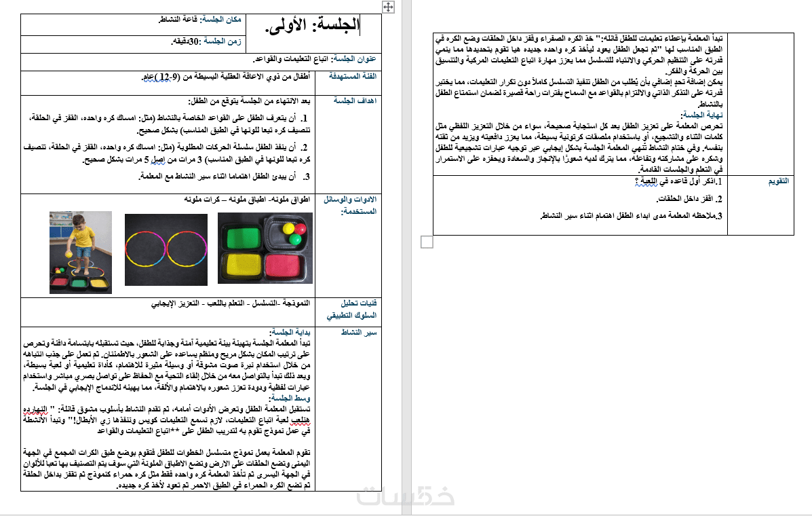This screenshot has width=812, height=516.
Task: Click the line "مكان الجلسة: قاعة النشاط."
Action: (200, 20)
